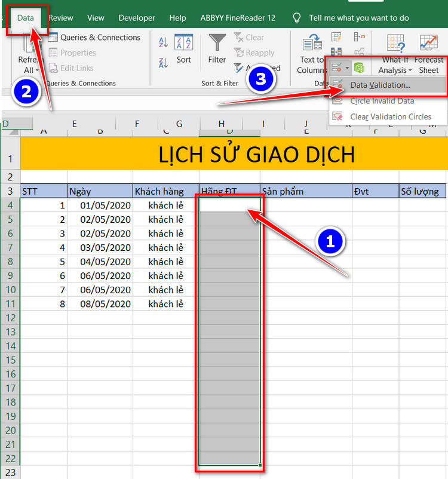Open the Sort dialog icon

point(183,42)
